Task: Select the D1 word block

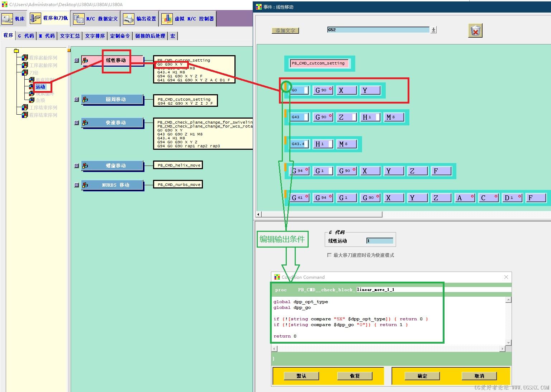Action: point(512,198)
